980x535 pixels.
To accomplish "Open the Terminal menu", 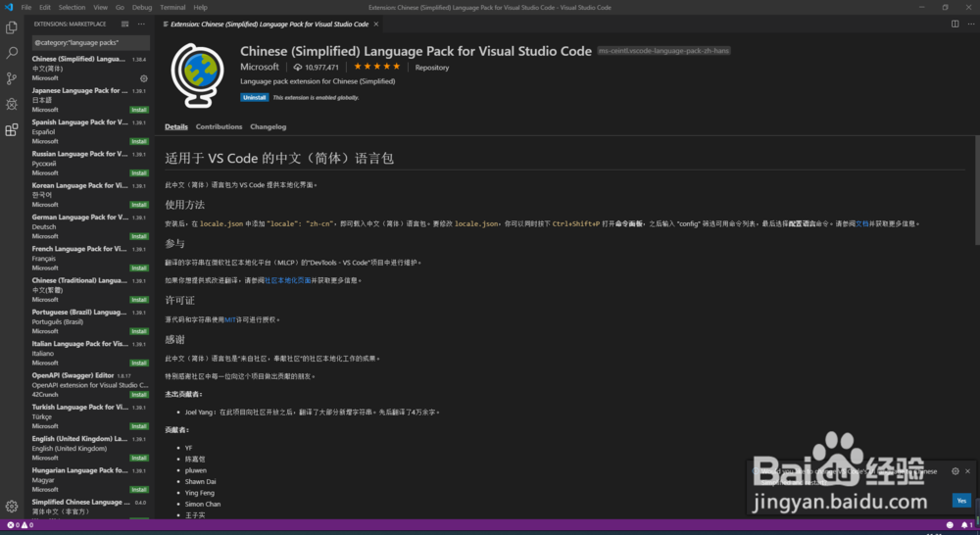I will pos(172,8).
